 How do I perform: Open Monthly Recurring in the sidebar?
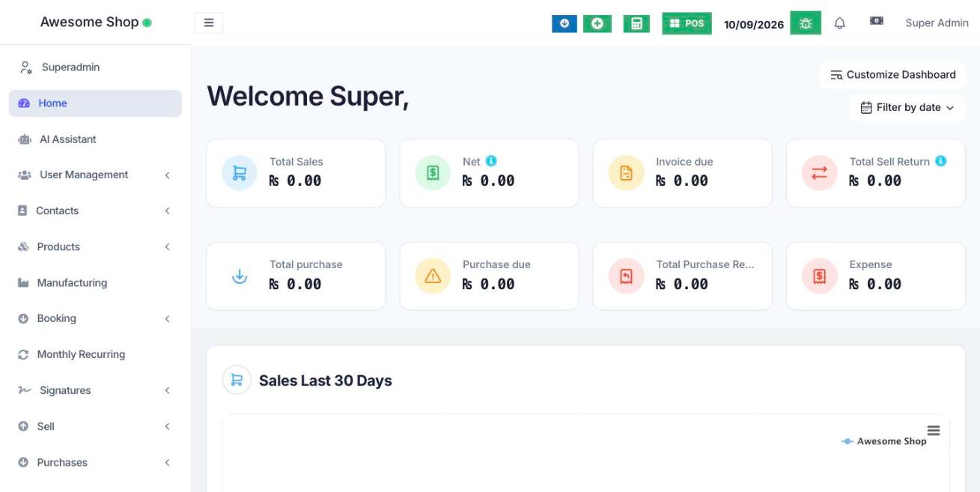pos(95,355)
